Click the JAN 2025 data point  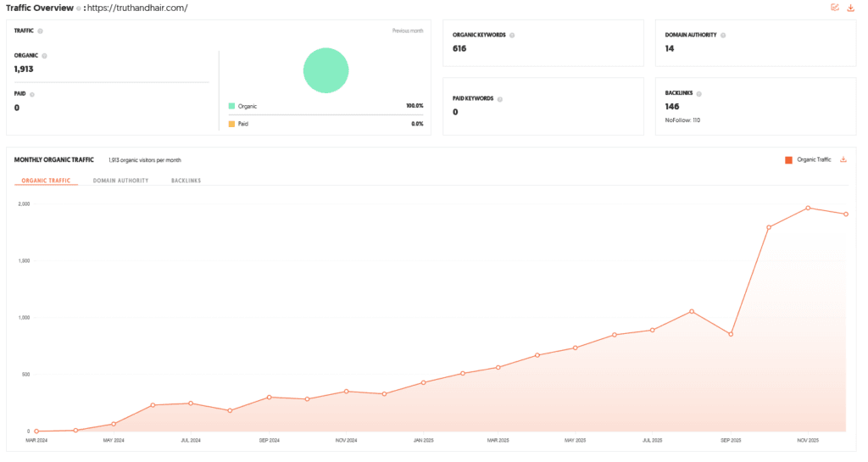424,382
